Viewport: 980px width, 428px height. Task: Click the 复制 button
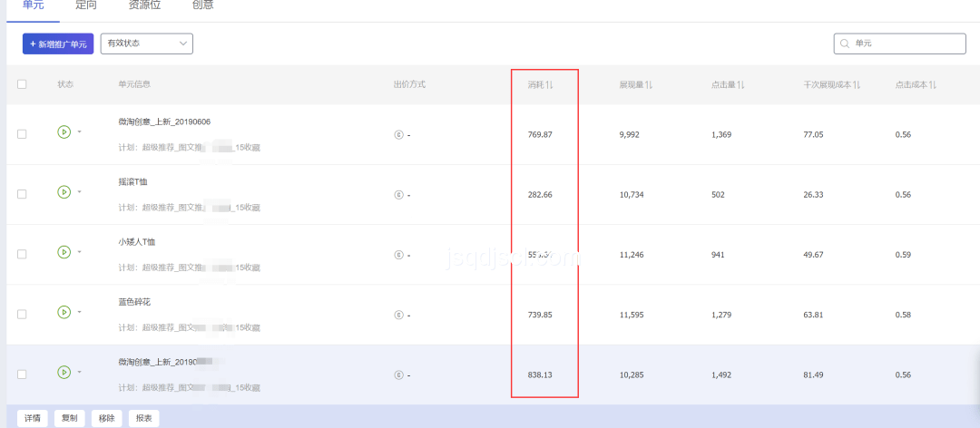tap(69, 419)
